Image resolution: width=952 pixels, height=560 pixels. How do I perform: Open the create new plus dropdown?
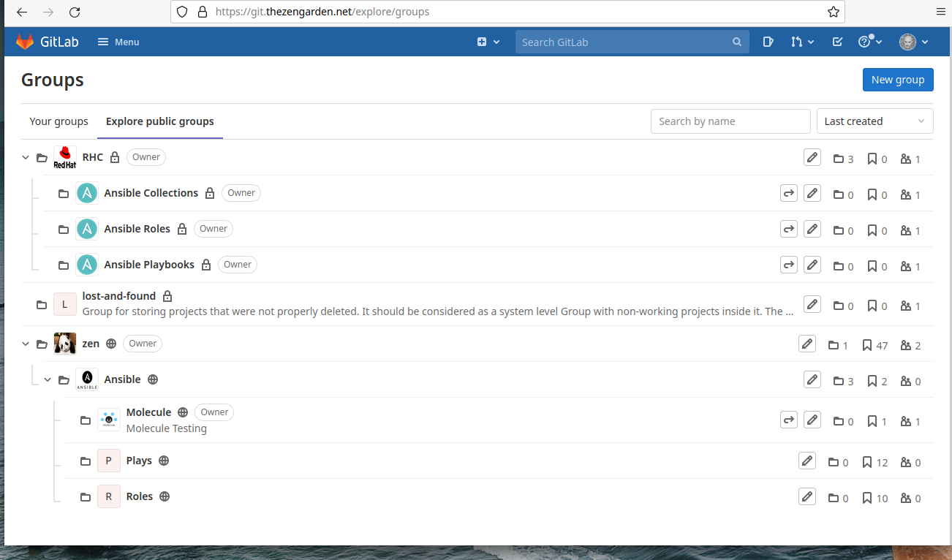(x=488, y=42)
